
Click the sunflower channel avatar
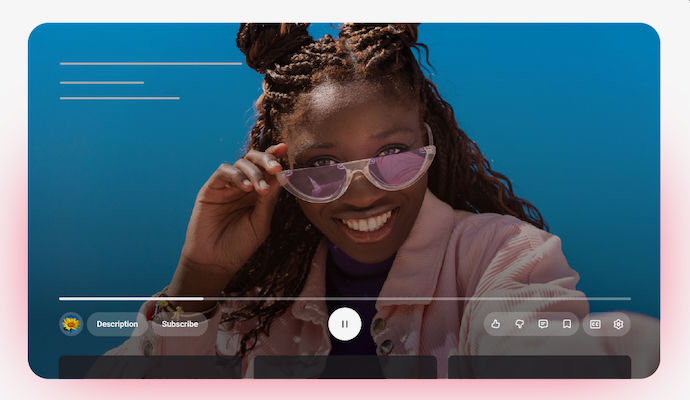71,324
